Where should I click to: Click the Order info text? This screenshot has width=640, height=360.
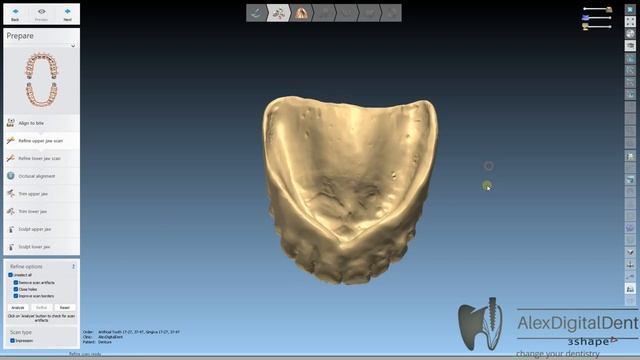tap(131, 332)
